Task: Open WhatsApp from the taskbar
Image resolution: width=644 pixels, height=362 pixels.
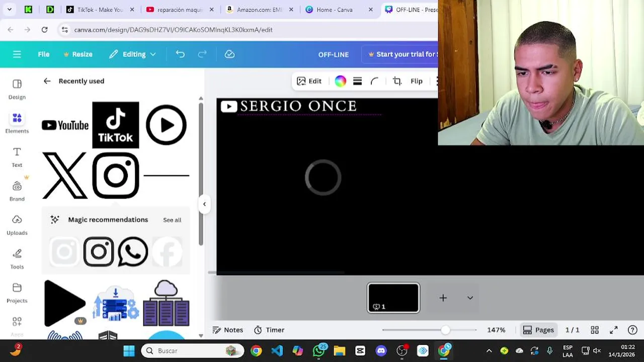Action: (319, 350)
